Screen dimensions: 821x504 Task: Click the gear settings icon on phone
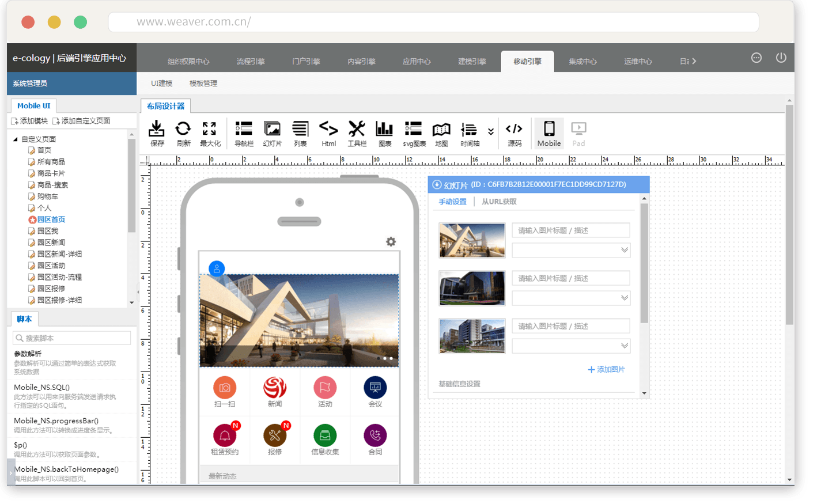click(x=391, y=242)
